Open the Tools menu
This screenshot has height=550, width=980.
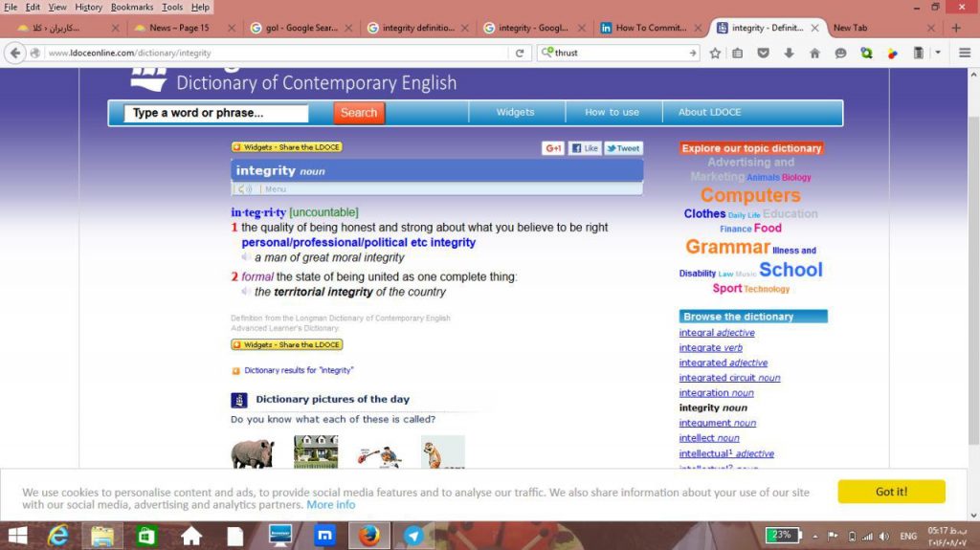(x=172, y=7)
